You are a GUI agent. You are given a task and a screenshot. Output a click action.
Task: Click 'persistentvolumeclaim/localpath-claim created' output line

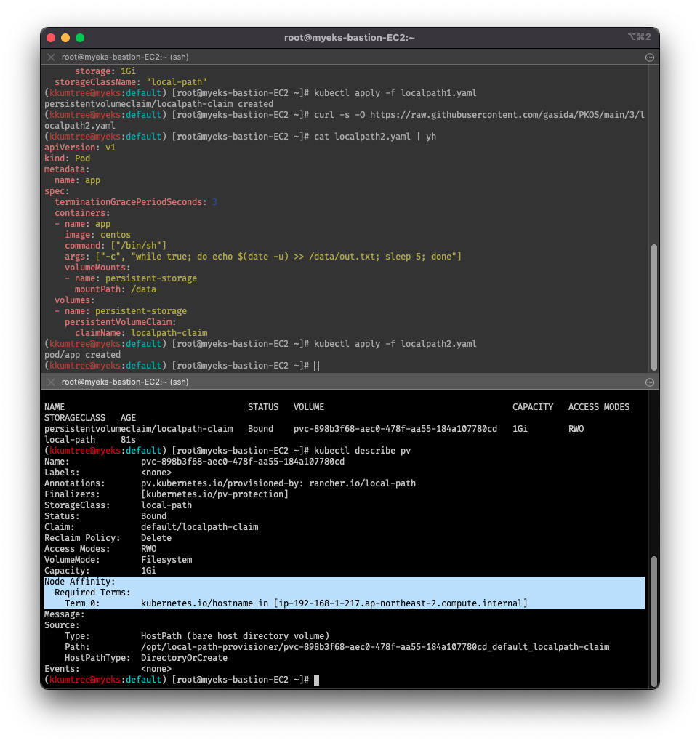coord(158,104)
